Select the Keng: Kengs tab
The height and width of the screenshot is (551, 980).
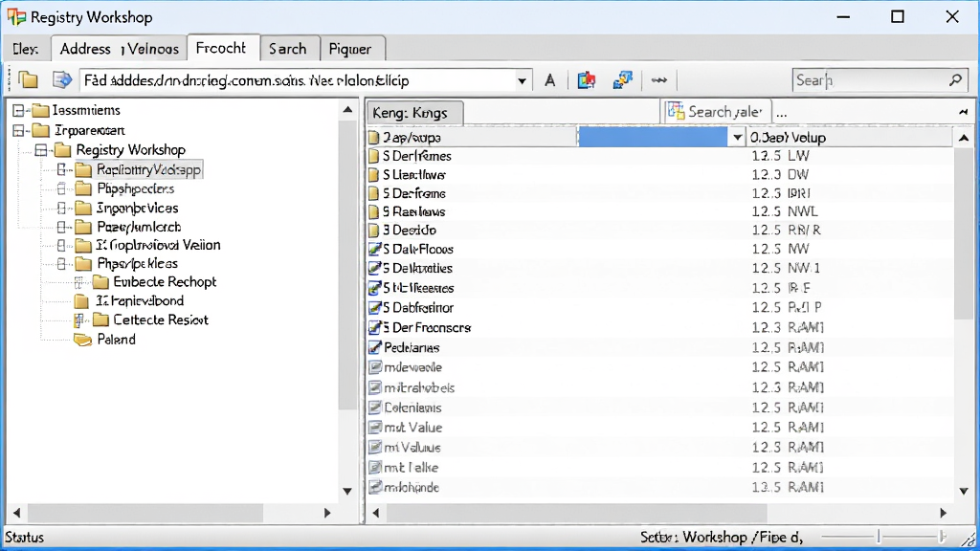[x=414, y=113]
